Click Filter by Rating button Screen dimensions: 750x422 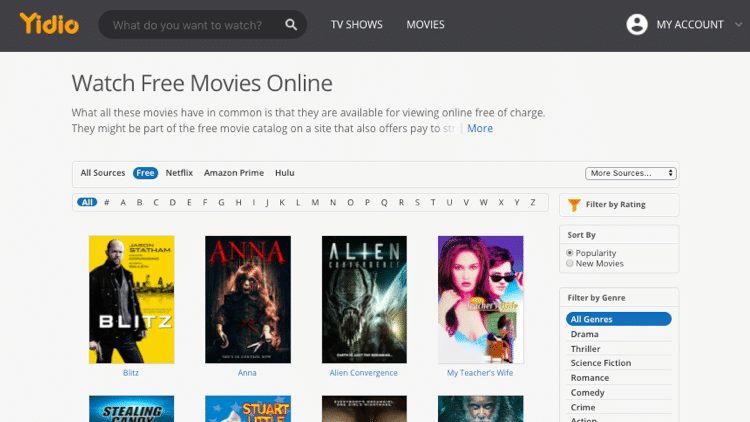pos(619,205)
